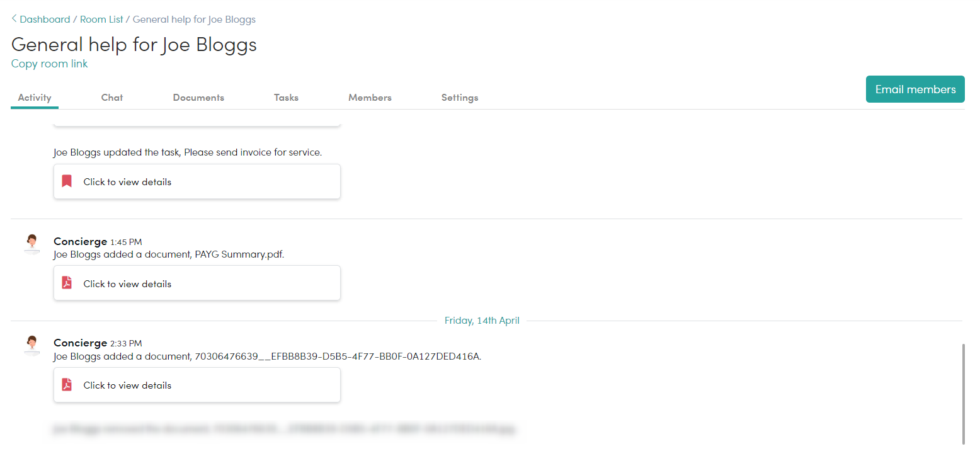This screenshot has height=473, width=980.
Task: Click the text 'Joe Bloggs updated the task, Please send invoice'
Action: pyautogui.click(x=188, y=152)
